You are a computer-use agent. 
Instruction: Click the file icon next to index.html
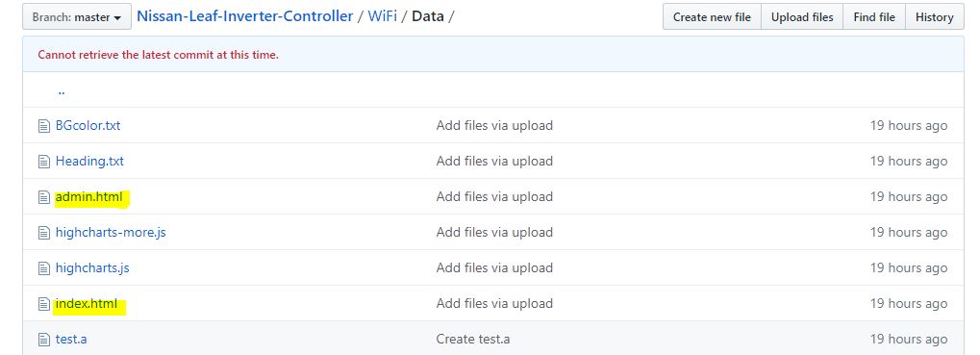43,304
